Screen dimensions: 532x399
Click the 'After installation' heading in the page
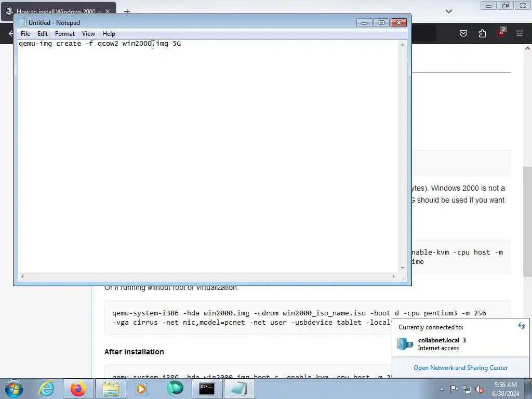[x=134, y=352]
